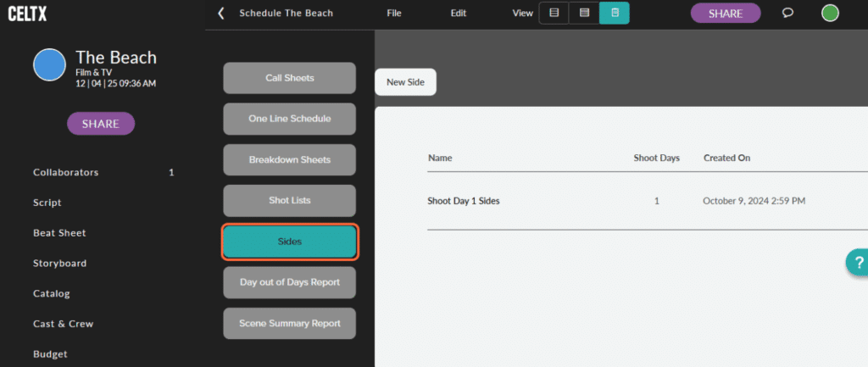Open Breakdown Sheets
Viewport: 868px width, 367px height.
pos(290,159)
